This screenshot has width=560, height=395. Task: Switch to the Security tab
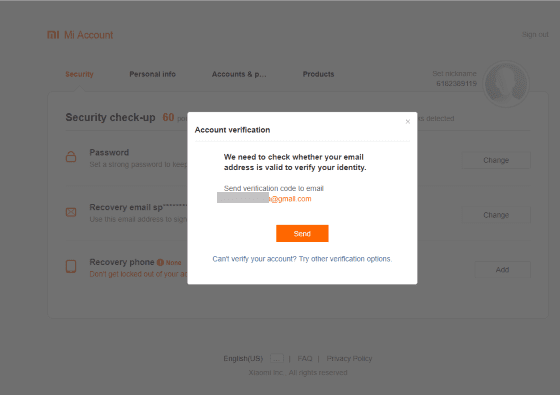tap(79, 74)
